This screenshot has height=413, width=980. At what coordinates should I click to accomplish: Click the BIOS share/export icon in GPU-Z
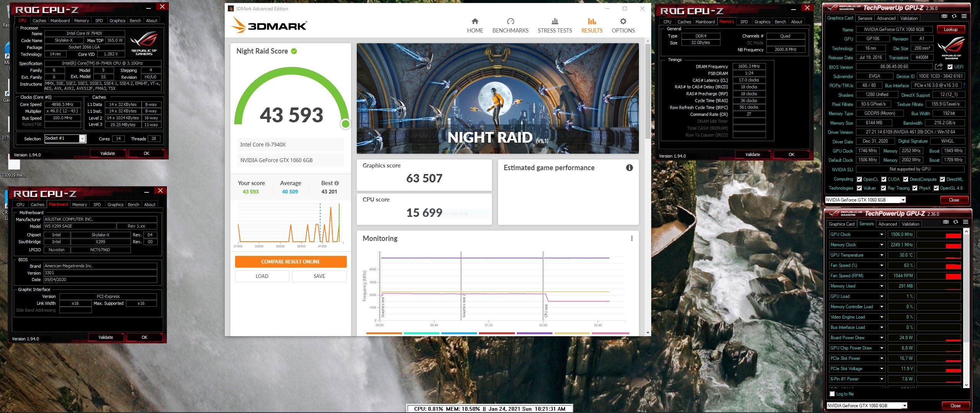pyautogui.click(x=939, y=67)
